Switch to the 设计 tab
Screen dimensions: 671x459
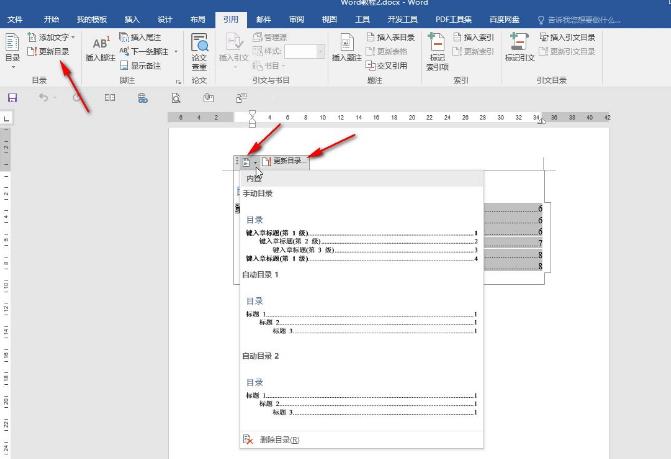[165, 20]
